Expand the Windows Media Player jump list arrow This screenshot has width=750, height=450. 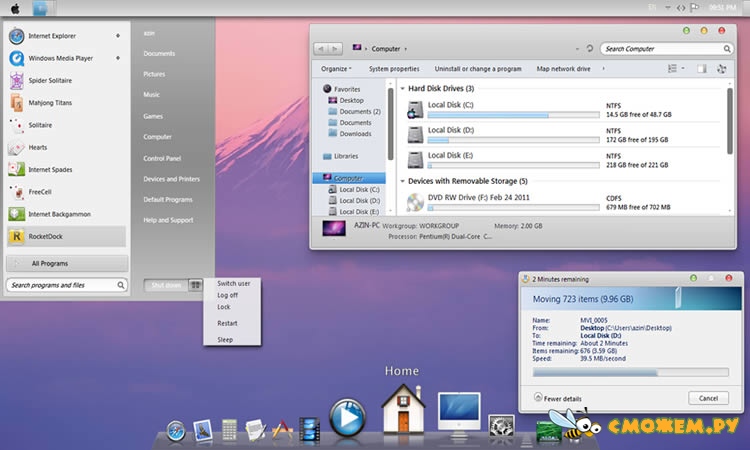118,58
